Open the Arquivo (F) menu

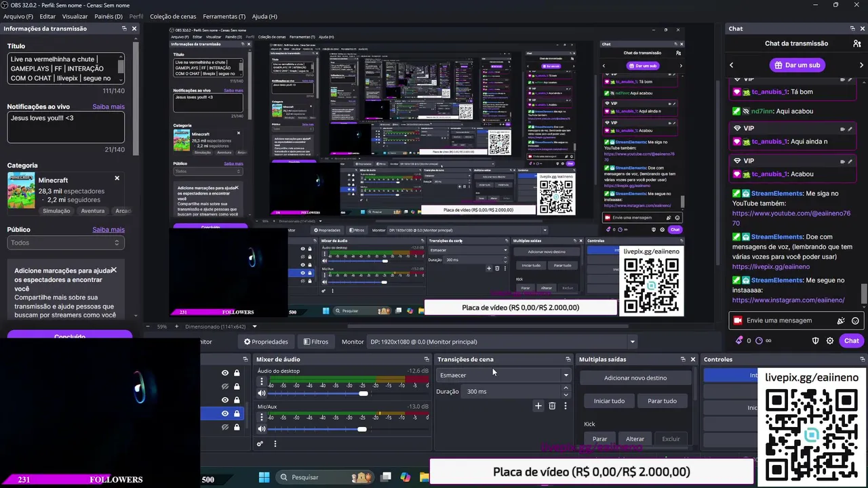click(x=18, y=16)
